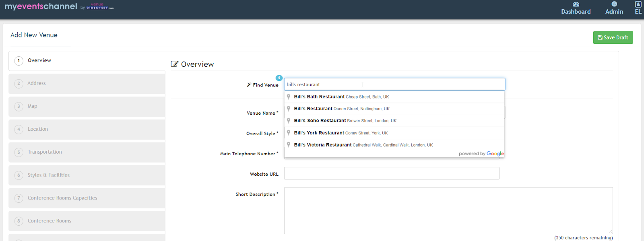The width and height of the screenshot is (644, 241).
Task: Choose Bill's Victoria Restaurant Cathedral Walk suggestion
Action: 394,145
